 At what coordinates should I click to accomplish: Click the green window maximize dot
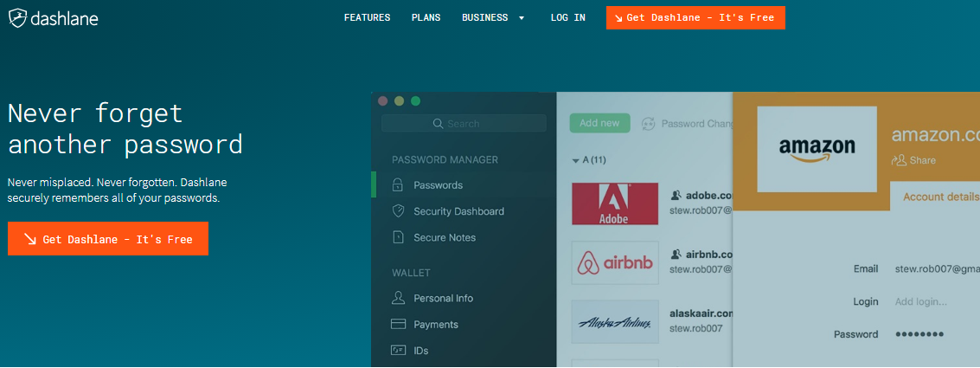point(415,100)
